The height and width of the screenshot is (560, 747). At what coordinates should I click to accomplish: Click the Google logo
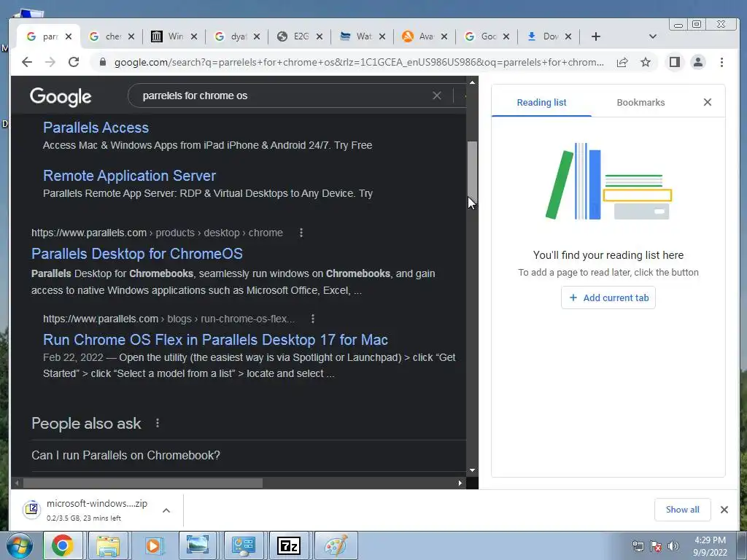click(x=61, y=97)
